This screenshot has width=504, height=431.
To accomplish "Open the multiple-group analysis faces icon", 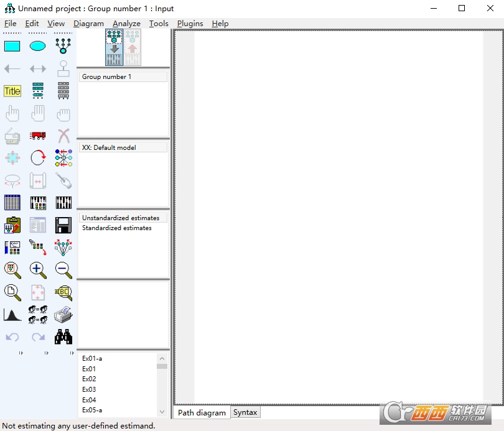I will (37, 315).
